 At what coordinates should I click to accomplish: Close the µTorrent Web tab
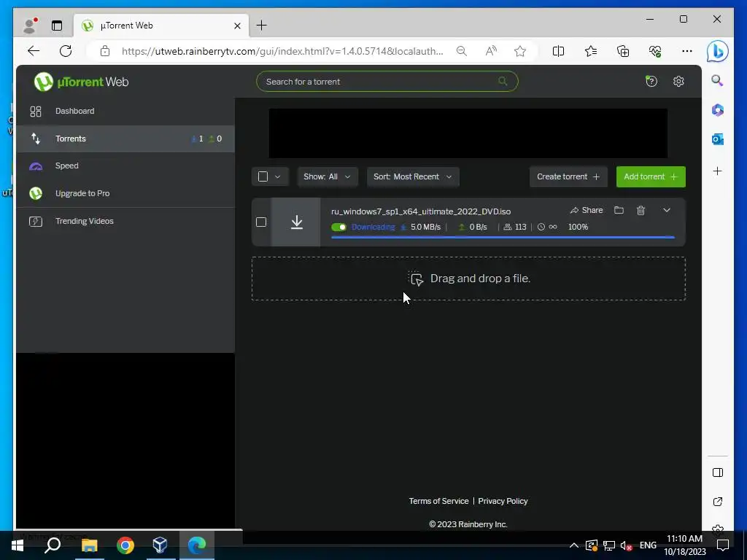pos(237,26)
